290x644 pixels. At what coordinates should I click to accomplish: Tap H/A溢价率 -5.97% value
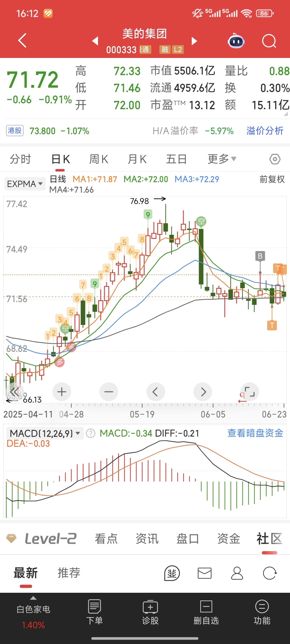pyautogui.click(x=219, y=131)
